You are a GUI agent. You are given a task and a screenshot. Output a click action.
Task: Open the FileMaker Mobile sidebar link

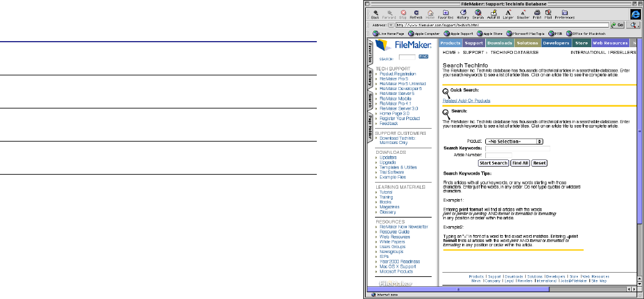coord(395,99)
